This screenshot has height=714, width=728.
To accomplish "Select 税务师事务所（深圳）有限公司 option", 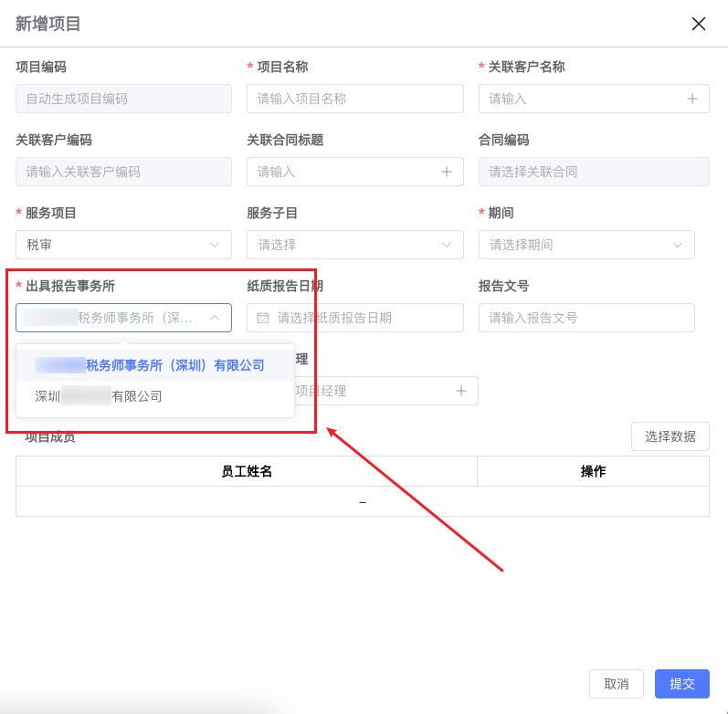I will coord(155,365).
